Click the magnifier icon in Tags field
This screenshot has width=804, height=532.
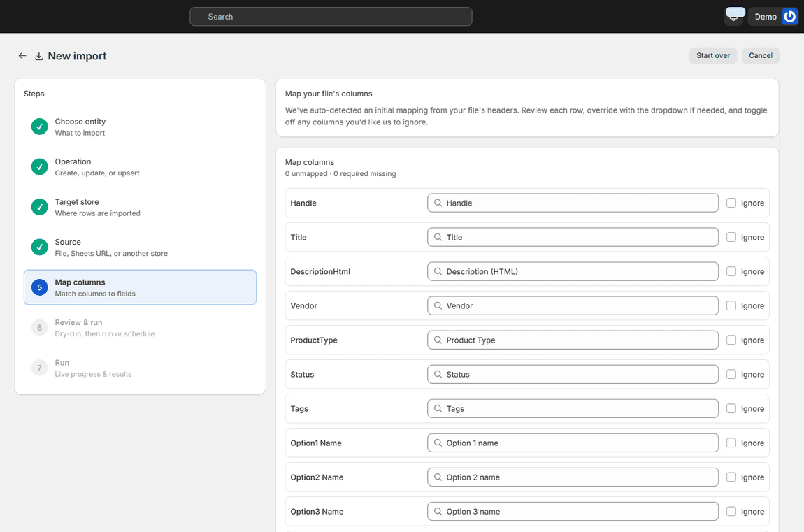[438, 408]
